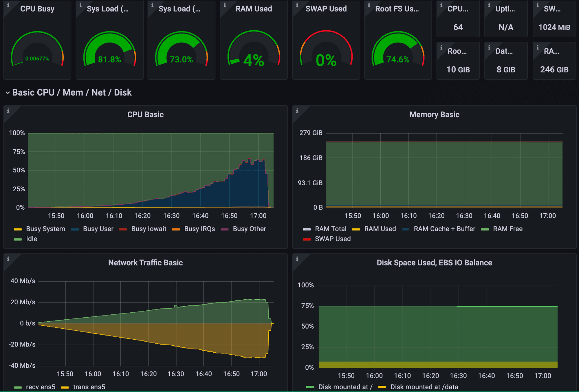Click info icon on Root FS Used panel
The height and width of the screenshot is (392, 579).
tap(369, 5)
